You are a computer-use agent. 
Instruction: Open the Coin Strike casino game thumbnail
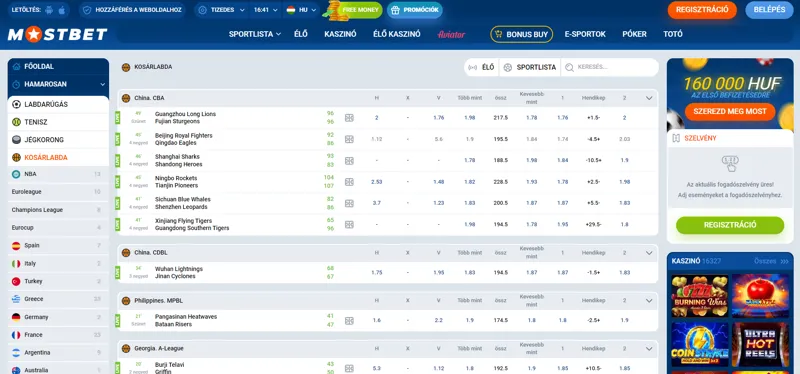coord(699,344)
